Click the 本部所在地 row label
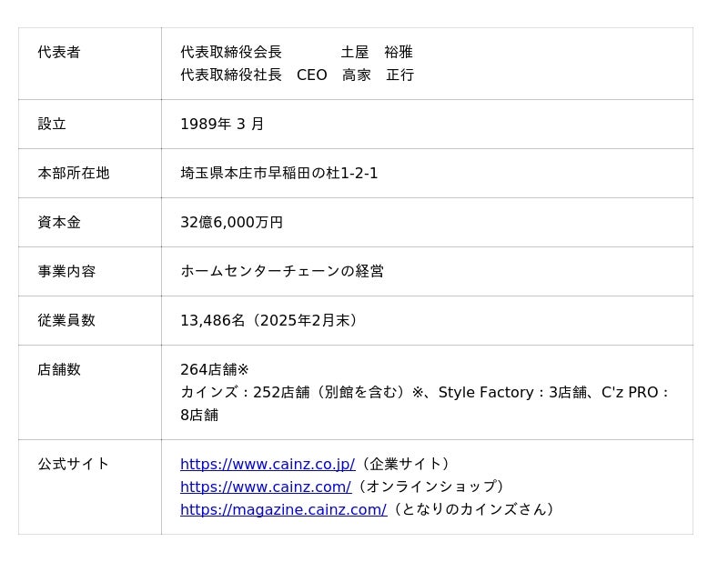 (74, 174)
